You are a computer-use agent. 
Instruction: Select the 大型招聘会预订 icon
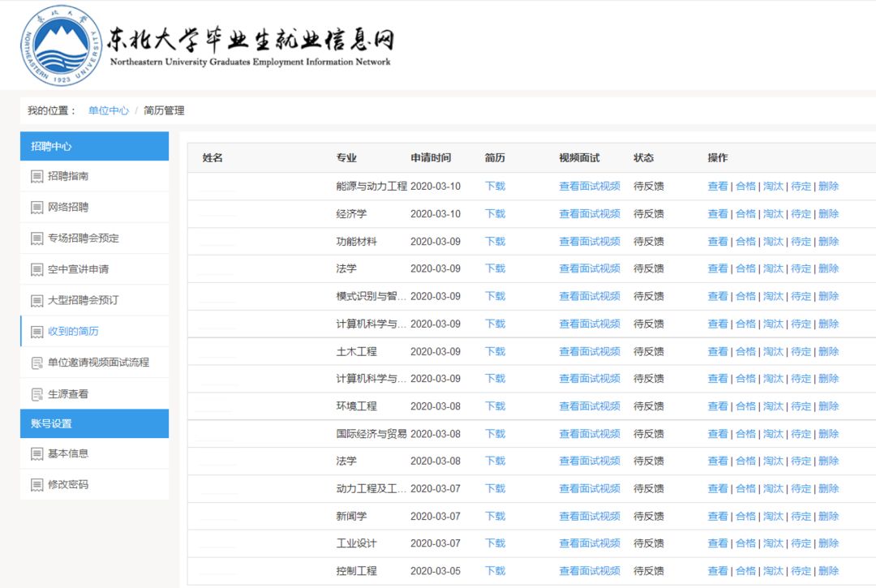36,299
